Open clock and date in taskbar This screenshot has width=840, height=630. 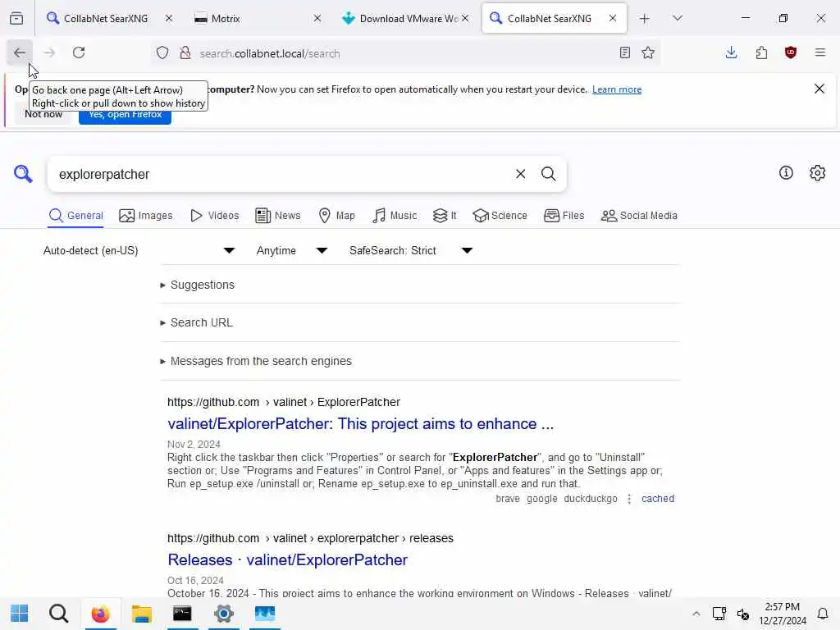pos(782,614)
